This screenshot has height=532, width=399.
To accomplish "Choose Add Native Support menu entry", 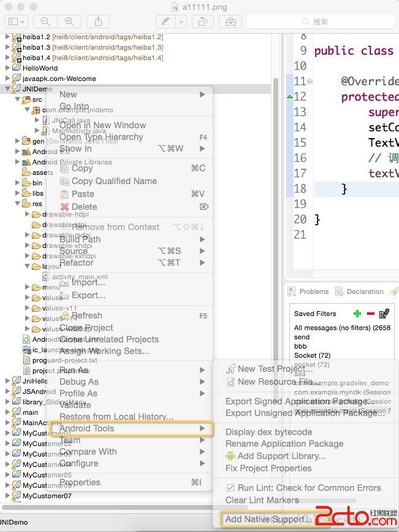I will [264, 519].
